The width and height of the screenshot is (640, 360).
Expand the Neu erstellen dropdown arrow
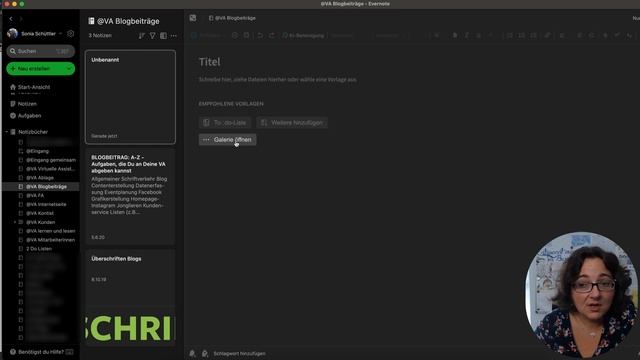[69, 69]
